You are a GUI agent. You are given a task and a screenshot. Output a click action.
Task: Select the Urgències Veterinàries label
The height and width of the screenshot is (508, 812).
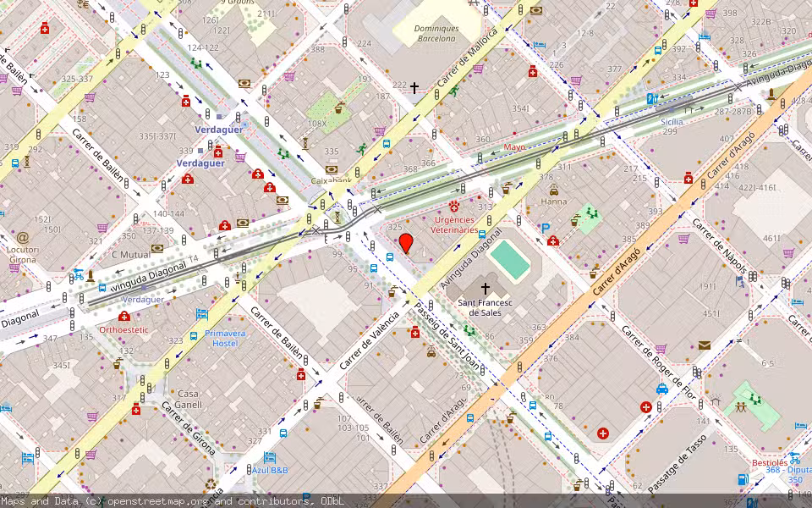pos(454,225)
